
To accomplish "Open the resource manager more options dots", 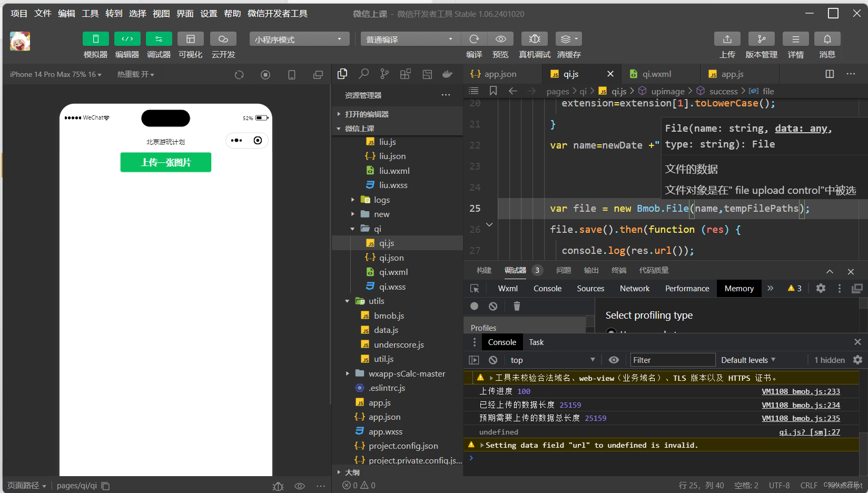I will coord(446,95).
